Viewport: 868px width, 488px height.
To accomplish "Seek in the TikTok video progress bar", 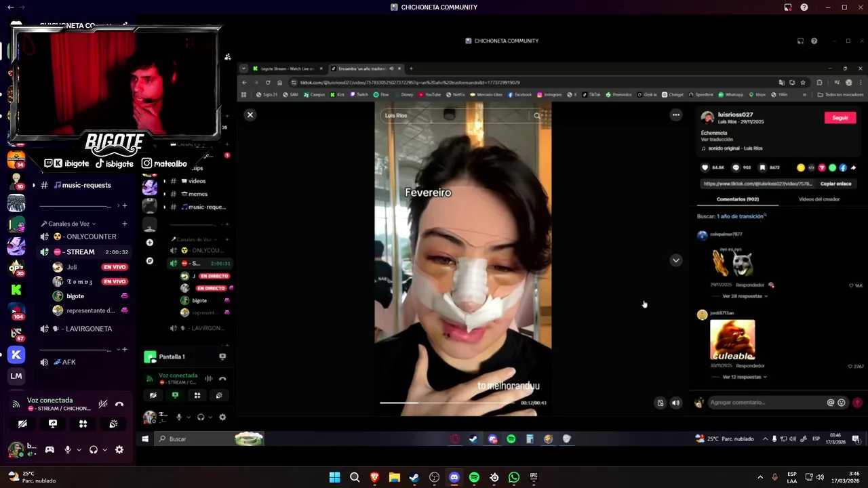I will (448, 403).
